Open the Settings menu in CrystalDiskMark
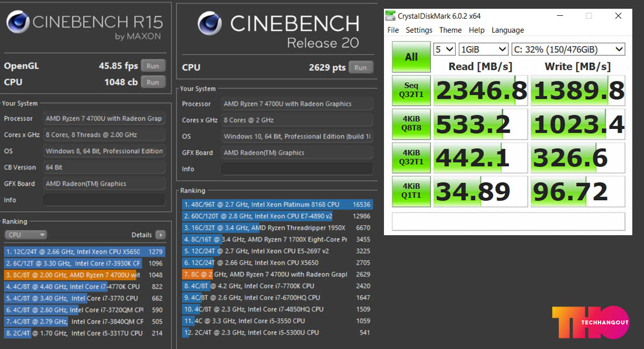Viewport: 644px width, 349px height. 419,30
